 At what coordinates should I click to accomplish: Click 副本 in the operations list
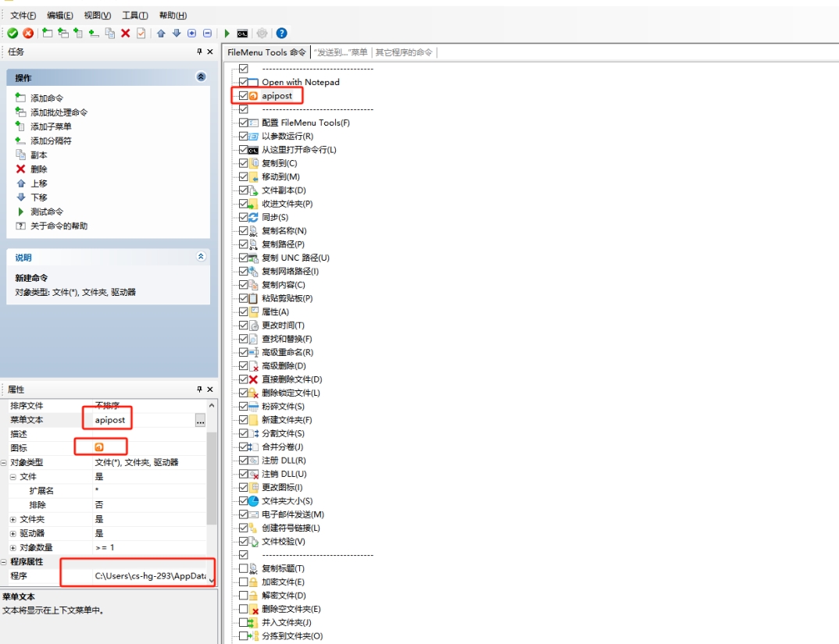[x=38, y=155]
